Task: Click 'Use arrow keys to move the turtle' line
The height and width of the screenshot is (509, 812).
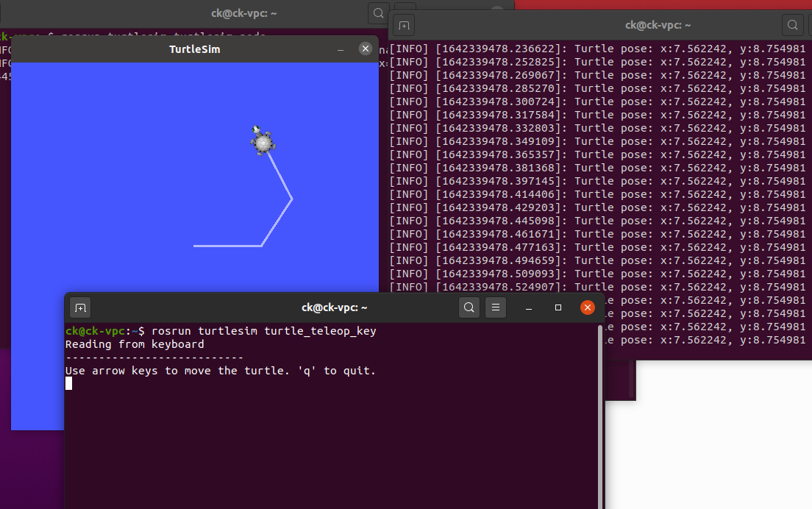Action: [x=221, y=371]
